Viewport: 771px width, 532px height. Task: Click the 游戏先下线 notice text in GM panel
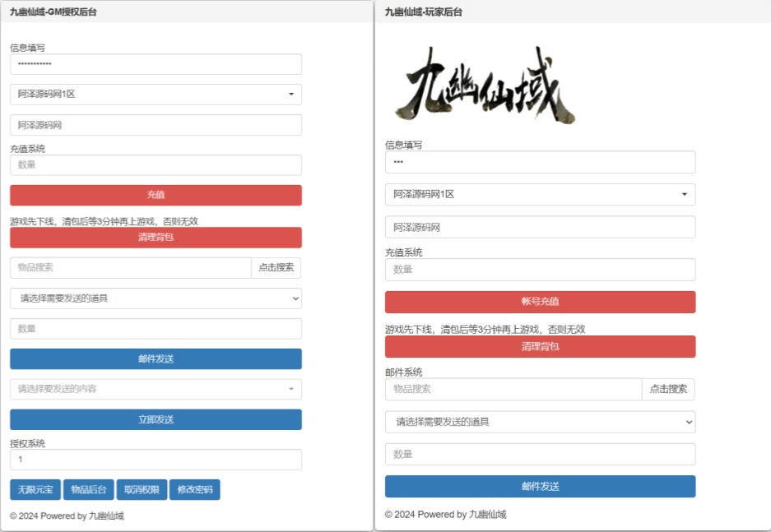coord(104,221)
